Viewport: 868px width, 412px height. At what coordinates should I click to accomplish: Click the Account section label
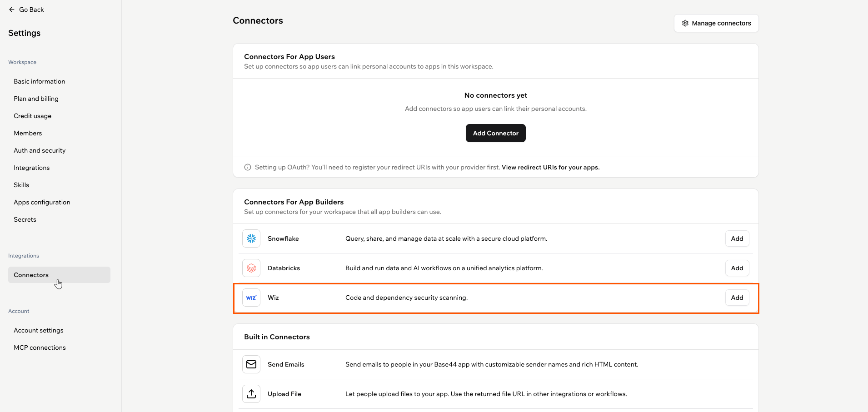coord(19,311)
